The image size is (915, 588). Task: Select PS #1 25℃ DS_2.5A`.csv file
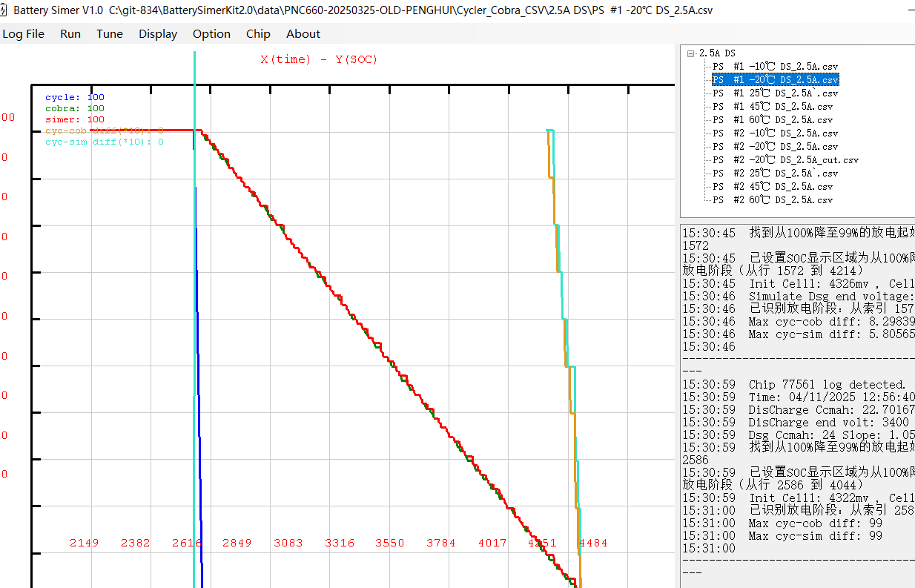776,93
